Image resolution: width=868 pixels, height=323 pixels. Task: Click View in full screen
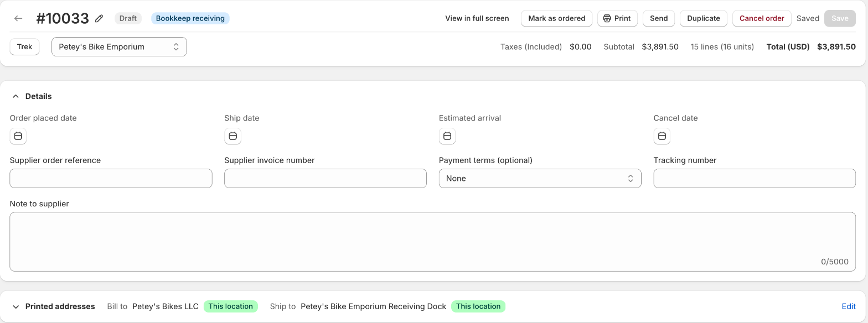477,18
